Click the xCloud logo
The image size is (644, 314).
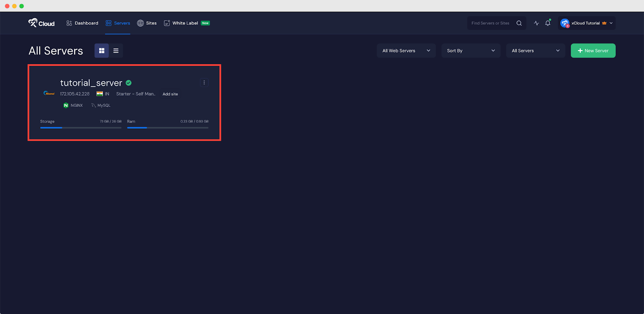[x=41, y=23]
